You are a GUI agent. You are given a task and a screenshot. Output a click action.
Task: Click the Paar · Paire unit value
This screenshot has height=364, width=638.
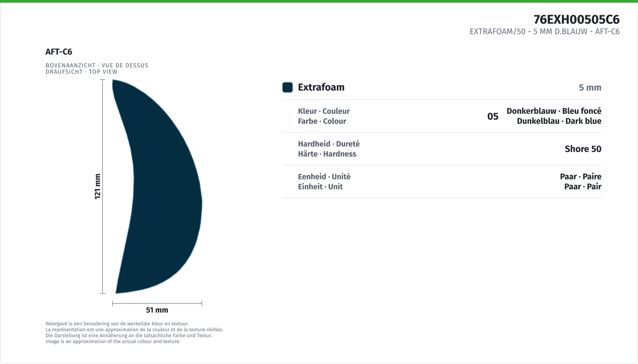tap(581, 176)
